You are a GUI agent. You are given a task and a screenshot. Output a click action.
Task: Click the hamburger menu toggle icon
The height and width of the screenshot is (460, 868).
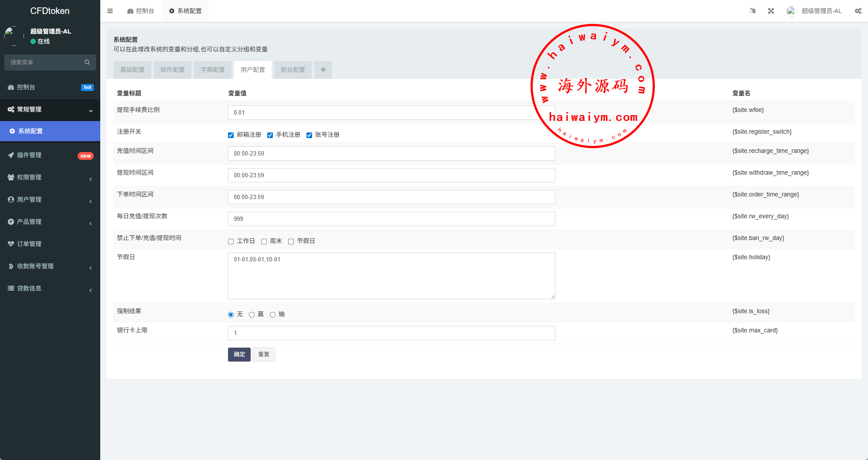coord(110,11)
